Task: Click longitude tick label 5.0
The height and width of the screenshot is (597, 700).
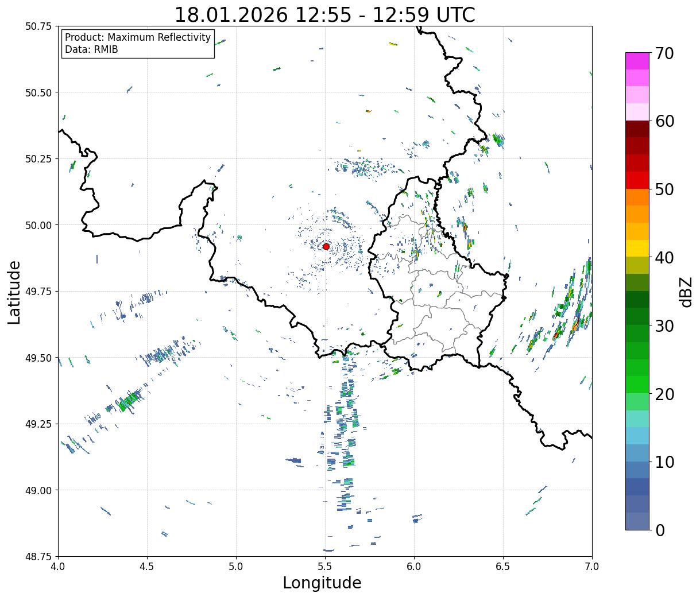Action: tap(236, 567)
